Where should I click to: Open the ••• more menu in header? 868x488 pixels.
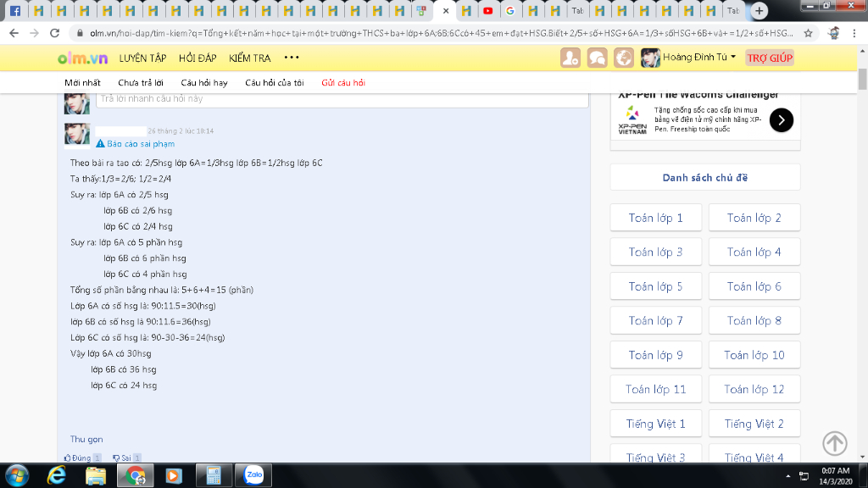(x=292, y=57)
